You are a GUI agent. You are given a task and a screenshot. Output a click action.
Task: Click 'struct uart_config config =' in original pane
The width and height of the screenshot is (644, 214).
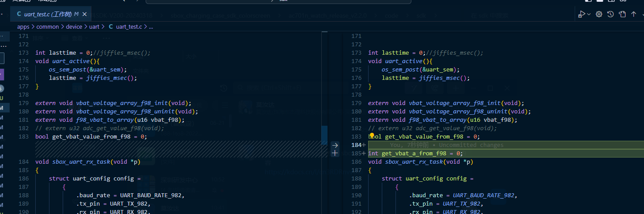coord(94,178)
